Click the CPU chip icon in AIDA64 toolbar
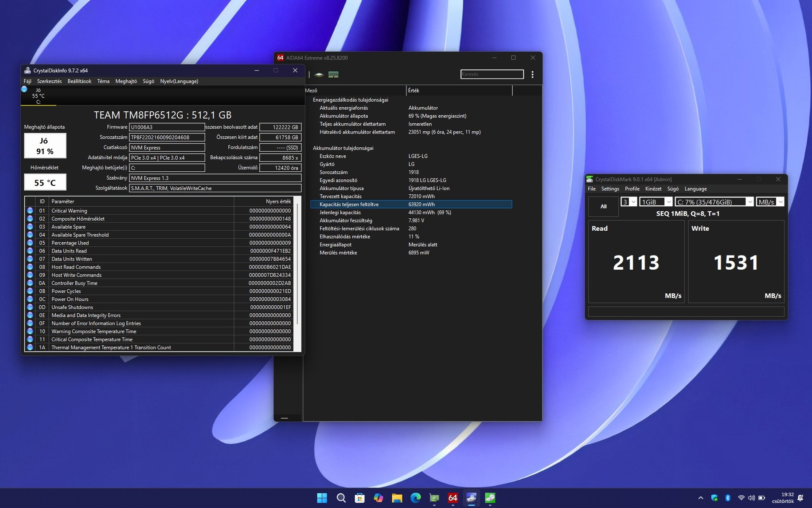Viewport: 812px width, 508px height. tap(319, 75)
